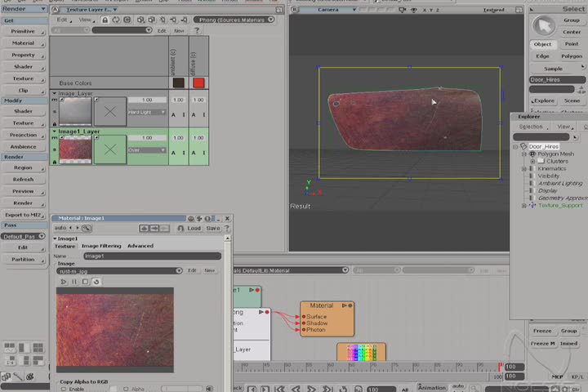Click the pause icon above the rust image preview

pos(74,282)
